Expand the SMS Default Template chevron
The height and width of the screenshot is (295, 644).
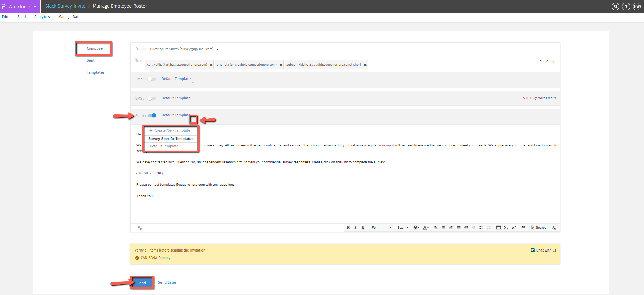pos(193,98)
